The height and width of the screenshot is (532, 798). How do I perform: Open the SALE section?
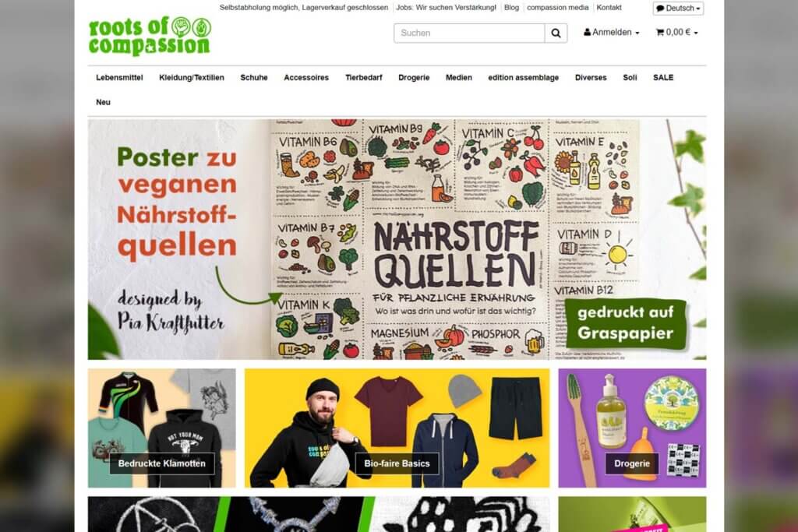(x=663, y=77)
